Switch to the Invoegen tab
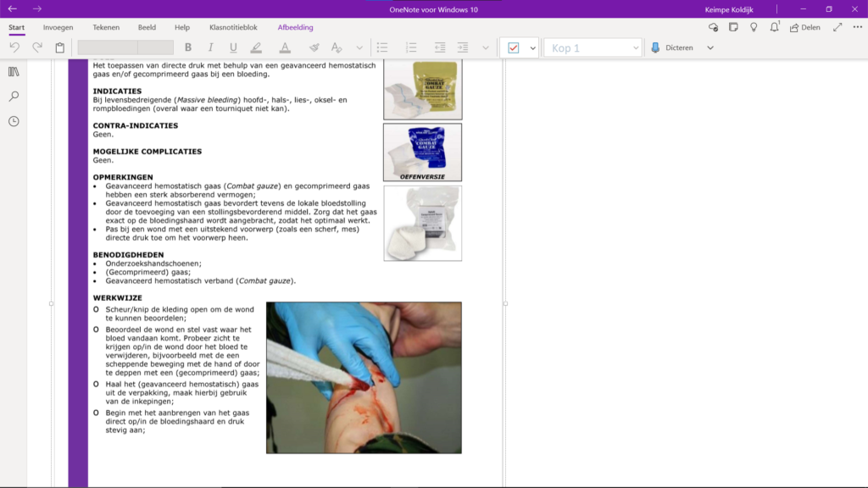Image resolution: width=868 pixels, height=488 pixels. click(58, 27)
